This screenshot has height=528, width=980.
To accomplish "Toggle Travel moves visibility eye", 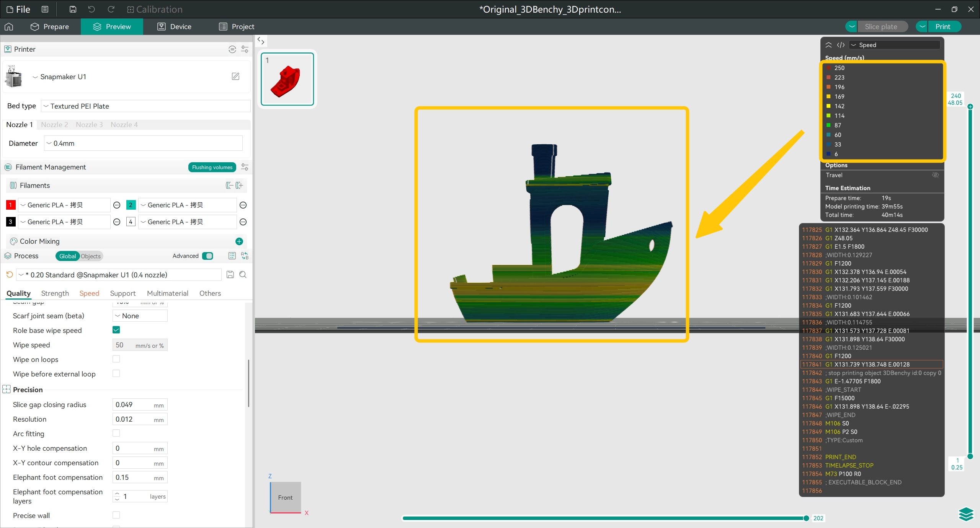I will point(936,175).
